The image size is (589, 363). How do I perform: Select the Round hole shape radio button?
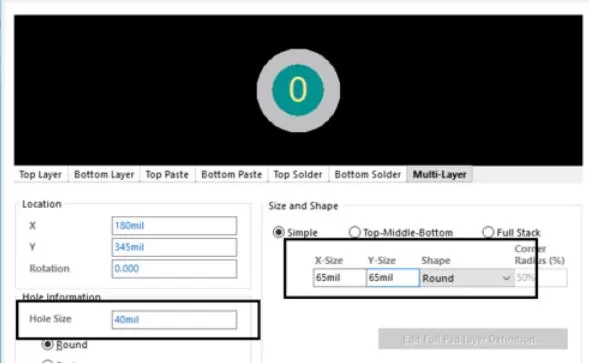point(47,344)
